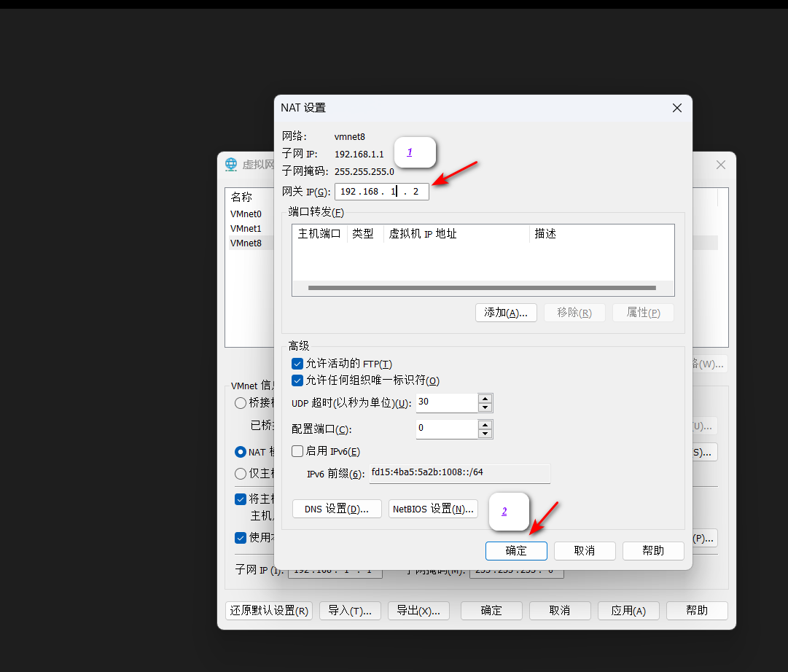Click the Virtual Network Editor globe icon

(231, 164)
